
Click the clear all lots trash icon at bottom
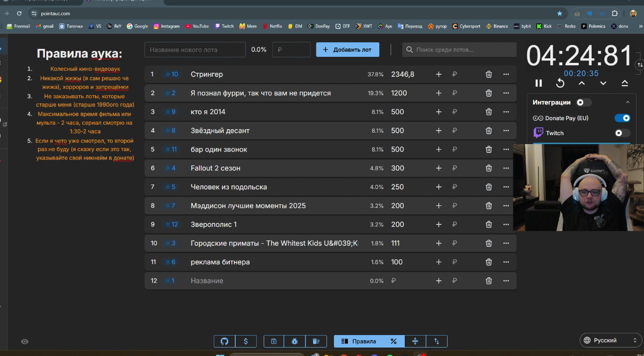point(316,341)
